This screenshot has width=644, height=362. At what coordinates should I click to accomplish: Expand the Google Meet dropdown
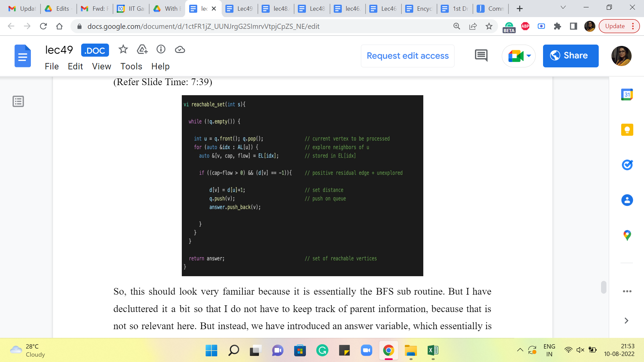(529, 56)
